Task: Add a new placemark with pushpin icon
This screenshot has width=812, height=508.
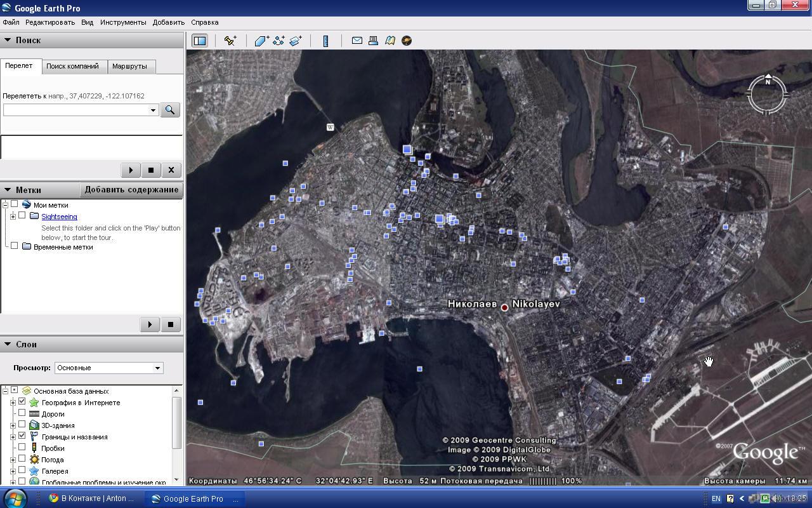Action: click(230, 41)
